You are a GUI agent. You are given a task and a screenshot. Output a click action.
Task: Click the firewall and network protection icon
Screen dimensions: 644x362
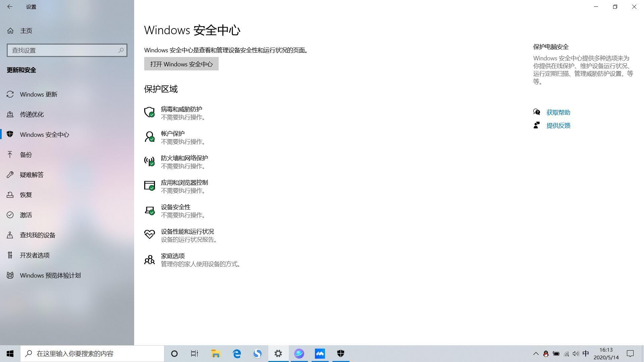(x=149, y=161)
